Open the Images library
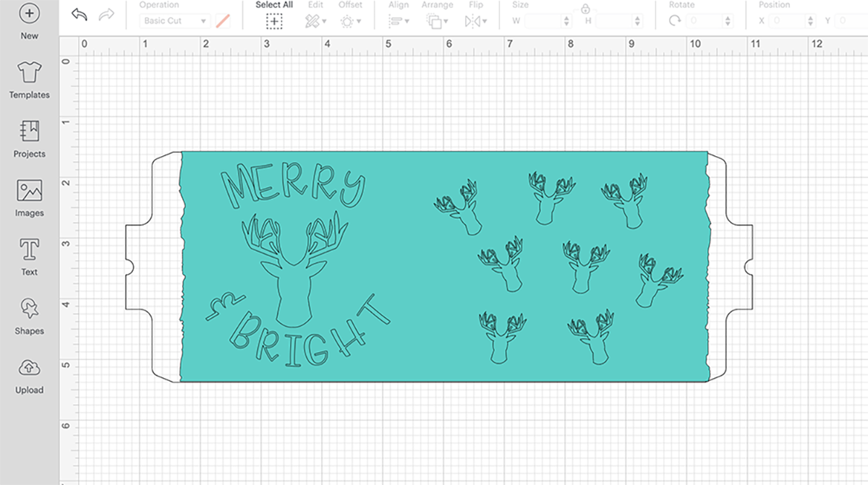This screenshot has height=485, width=868. pos(29,199)
